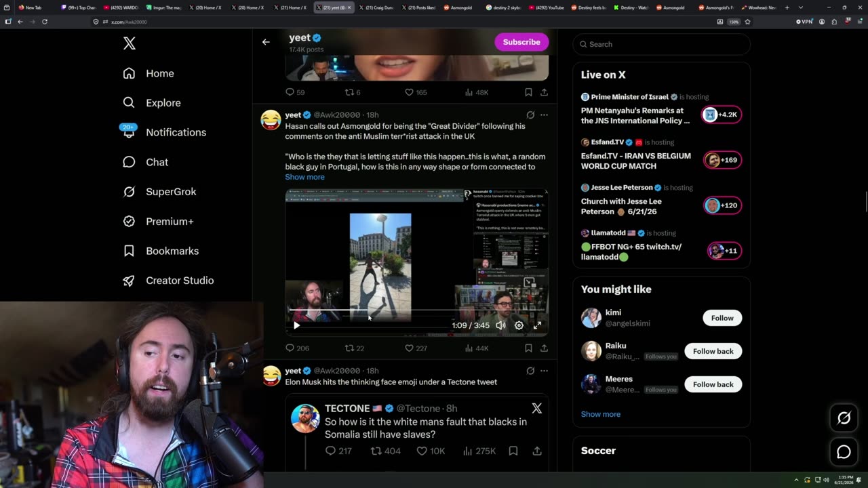868x488 pixels.
Task: Go back using the profile back arrow
Action: tap(266, 42)
